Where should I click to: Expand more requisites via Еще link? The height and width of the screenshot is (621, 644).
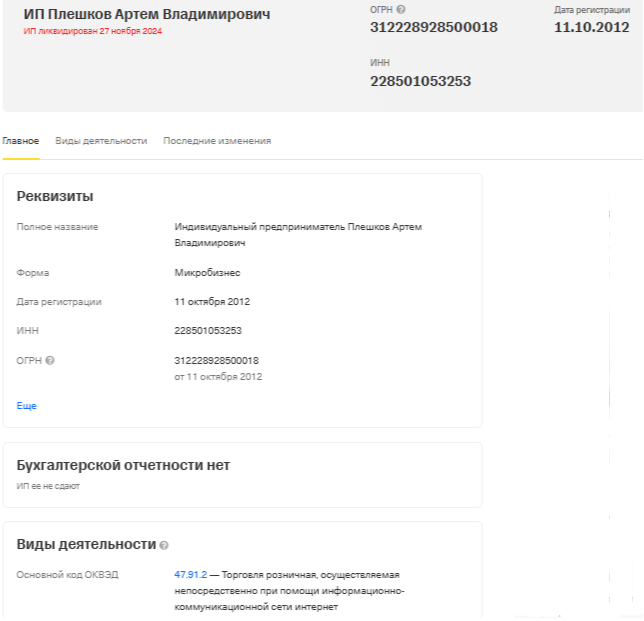click(x=26, y=406)
